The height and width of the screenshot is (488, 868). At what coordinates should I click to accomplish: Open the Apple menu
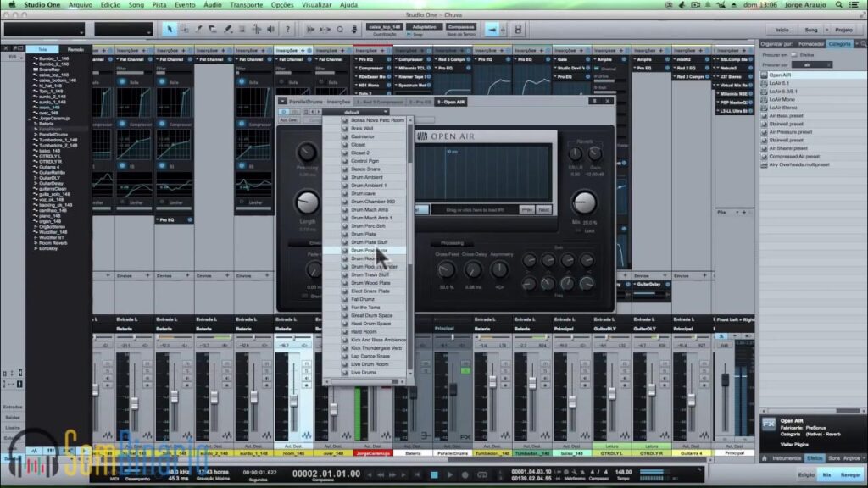click(x=12, y=4)
